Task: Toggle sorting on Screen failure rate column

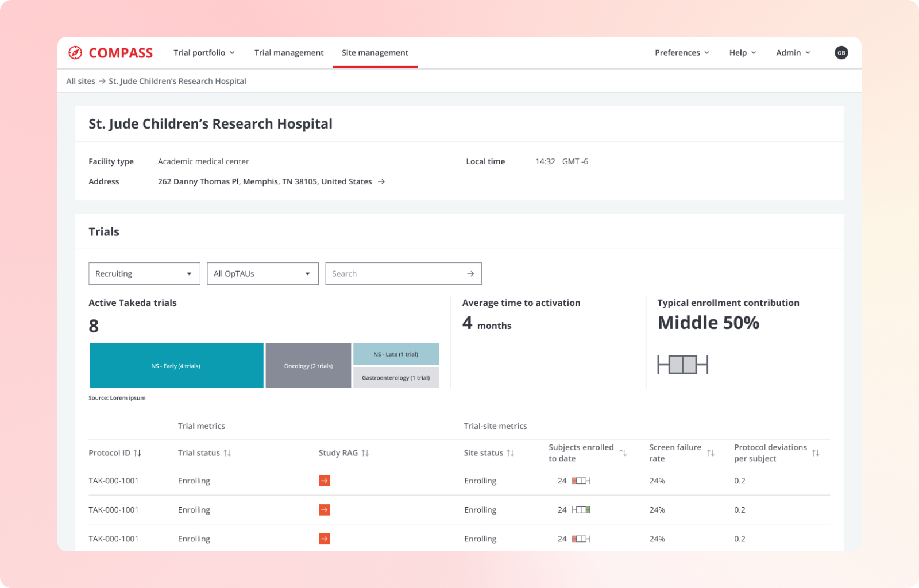Action: 711,452
